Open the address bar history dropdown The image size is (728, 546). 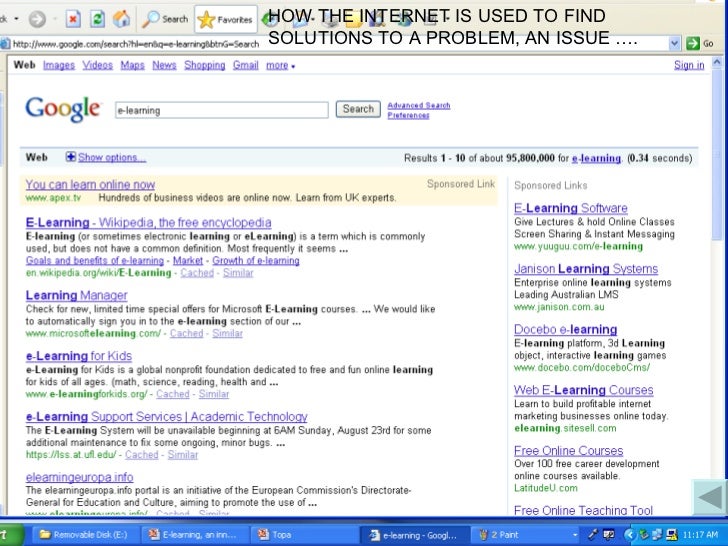pos(675,43)
